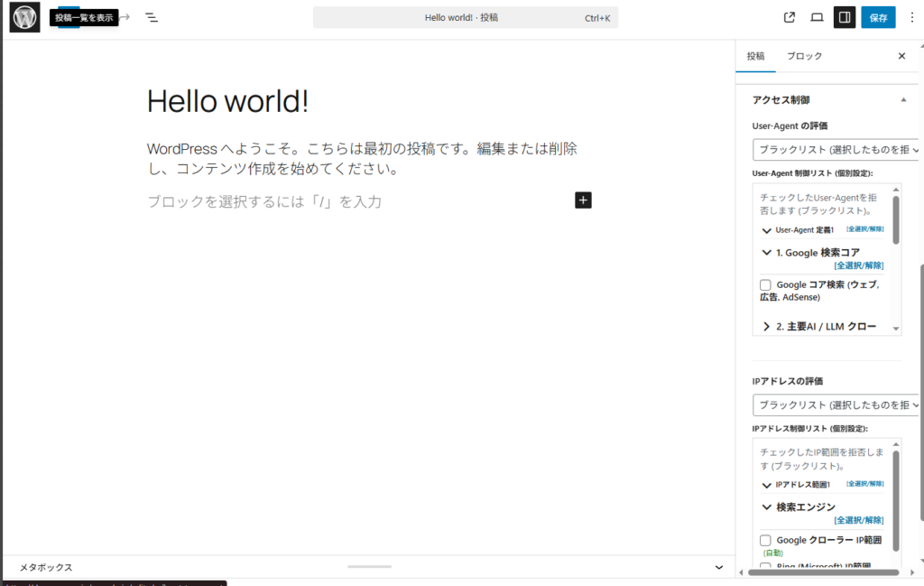The width and height of the screenshot is (924, 586).
Task: Close the settings sidebar with X
Action: coord(901,56)
